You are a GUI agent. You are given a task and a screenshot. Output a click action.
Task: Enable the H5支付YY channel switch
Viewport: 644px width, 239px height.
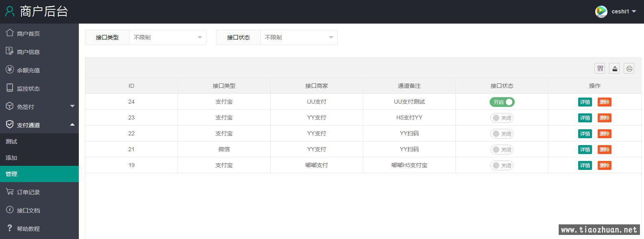point(502,118)
